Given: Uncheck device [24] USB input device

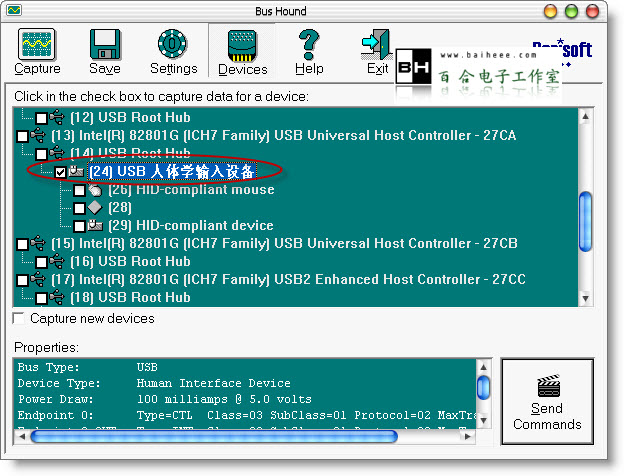Looking at the screenshot, I should [60, 172].
